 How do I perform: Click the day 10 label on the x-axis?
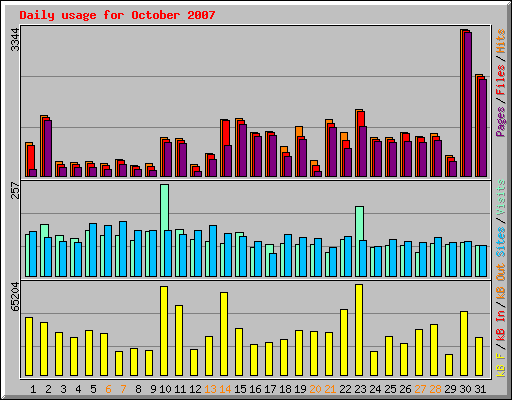(x=165, y=389)
